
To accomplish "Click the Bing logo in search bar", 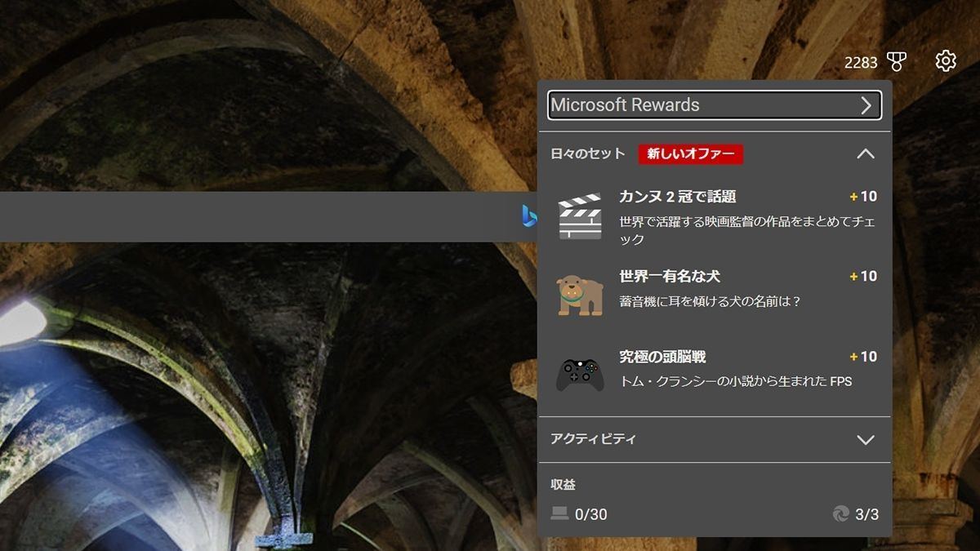I will click(x=529, y=216).
